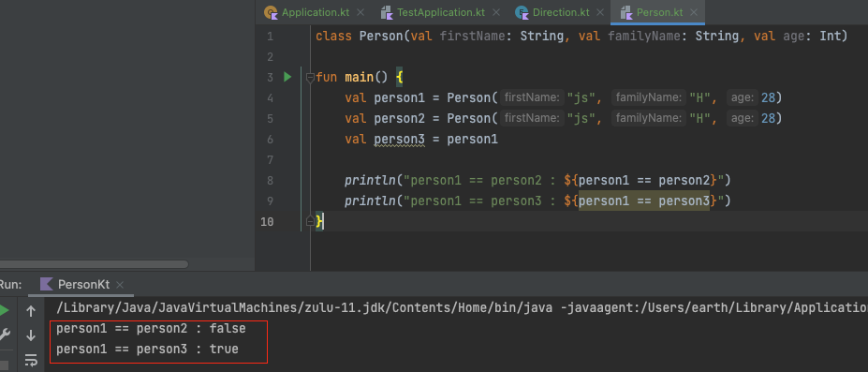Click the 'person1 == person2' expression inside braces
This screenshot has width=868, height=372.
click(644, 181)
